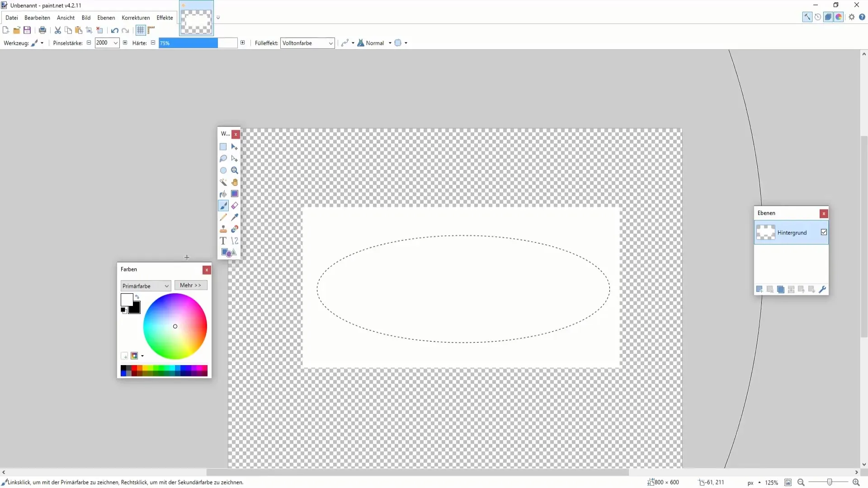Click the Cut scissors icon

point(58,30)
